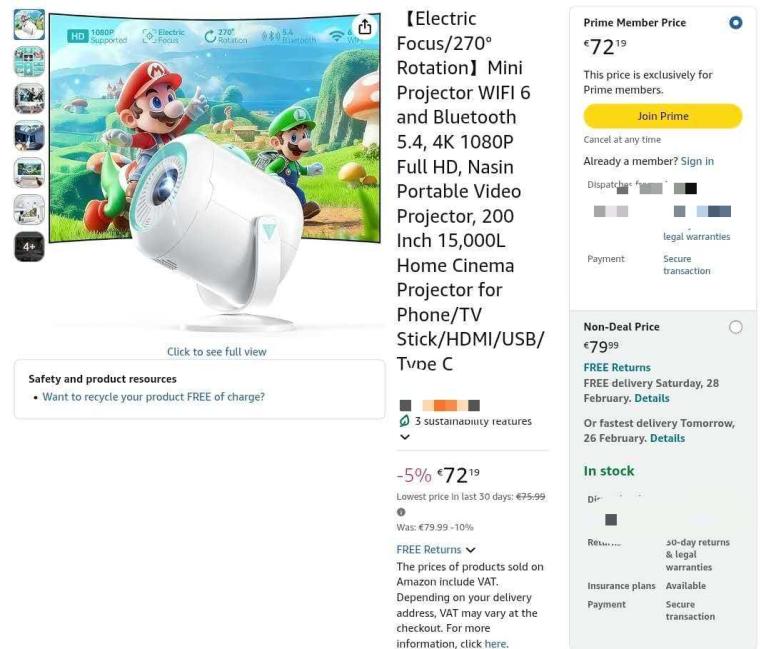Open the recycle your product FREE link
771x649 pixels.
[153, 397]
